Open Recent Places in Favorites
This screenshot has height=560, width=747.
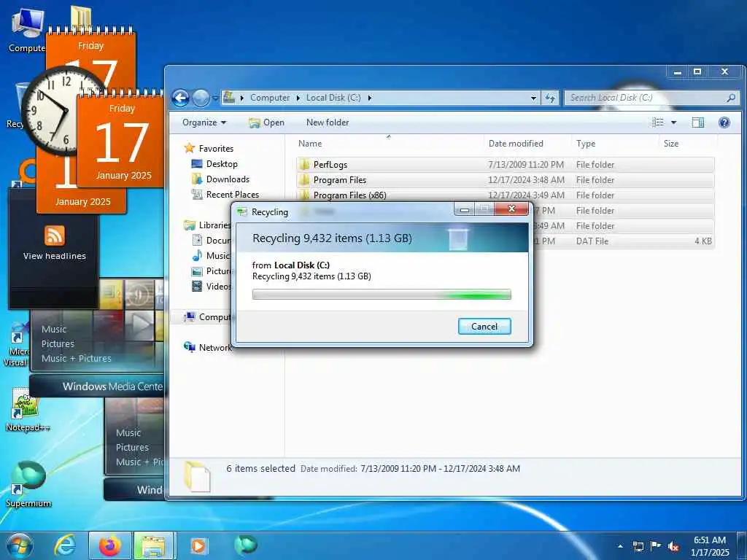tap(225, 194)
